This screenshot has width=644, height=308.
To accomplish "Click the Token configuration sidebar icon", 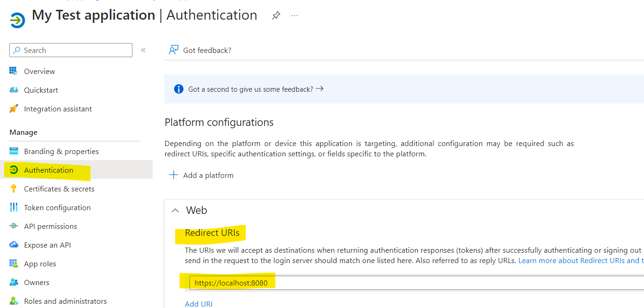I will (15, 207).
